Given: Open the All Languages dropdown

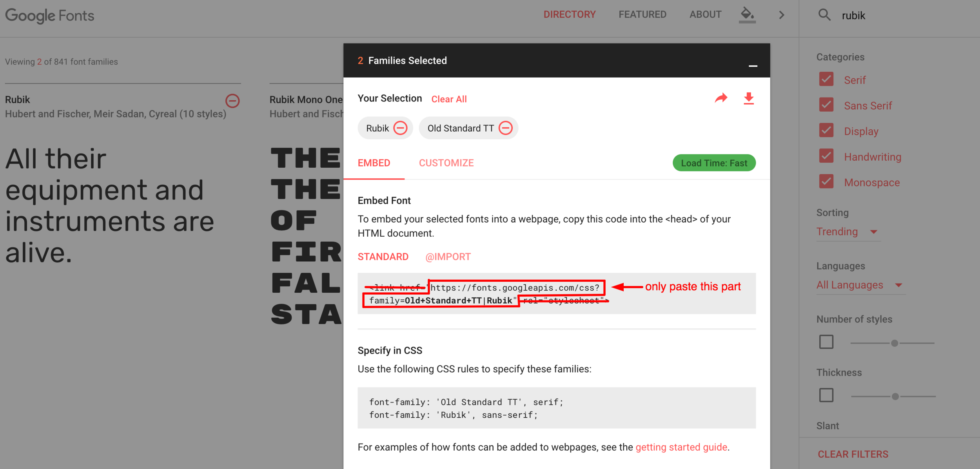Looking at the screenshot, I should click(x=860, y=285).
